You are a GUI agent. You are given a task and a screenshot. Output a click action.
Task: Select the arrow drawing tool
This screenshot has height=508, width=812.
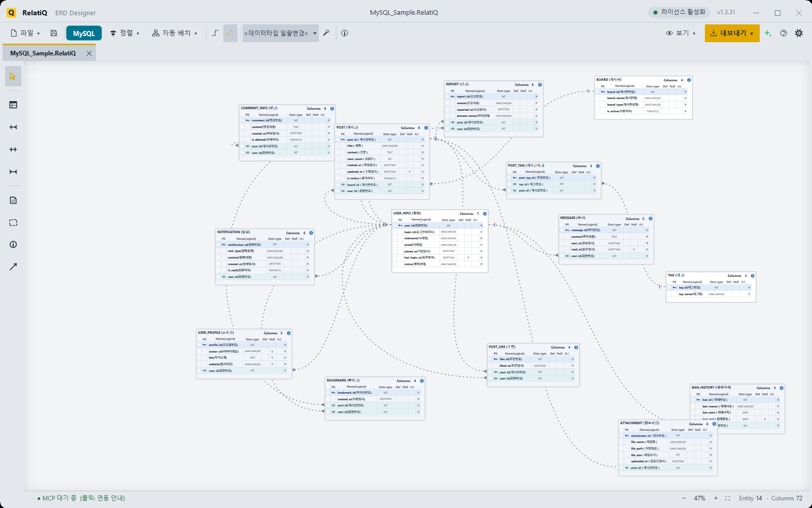pyautogui.click(x=13, y=267)
